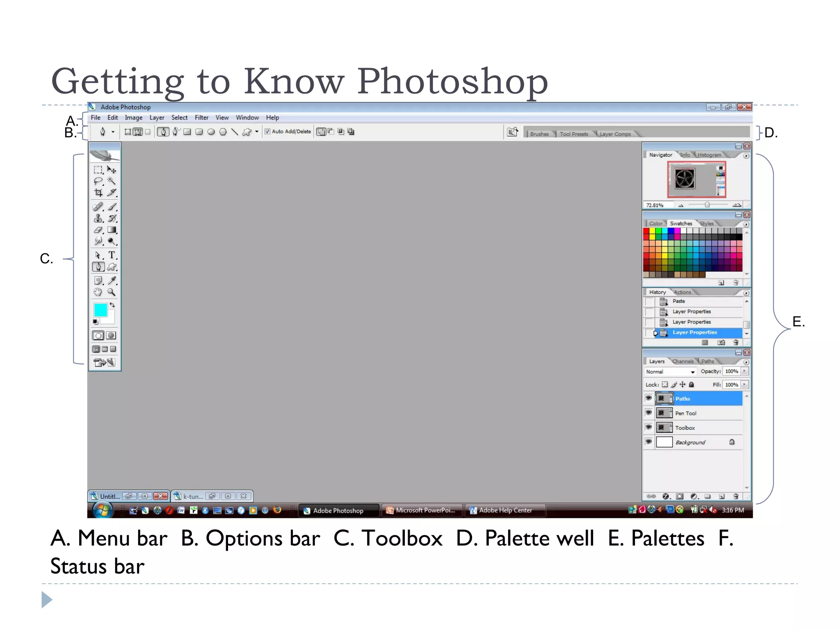The width and height of the screenshot is (840, 630).
Task: Select the Slice tool
Action: (x=112, y=192)
